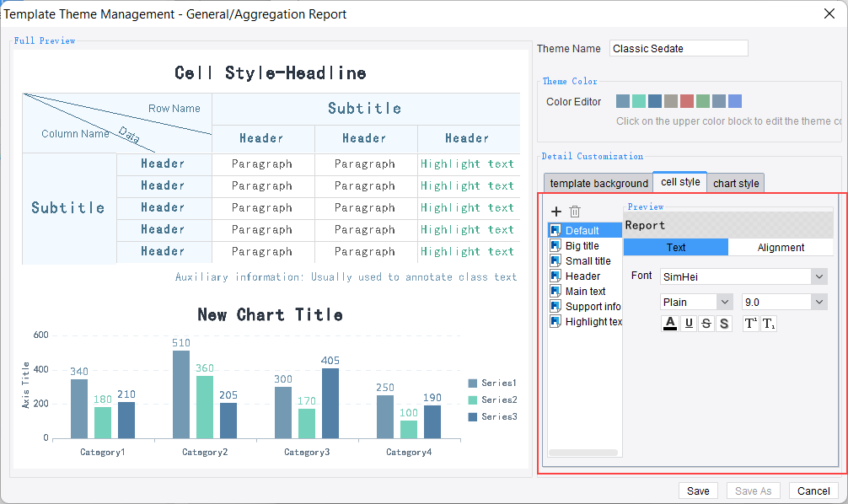
Task: Click icon beside Small title style
Action: click(555, 260)
